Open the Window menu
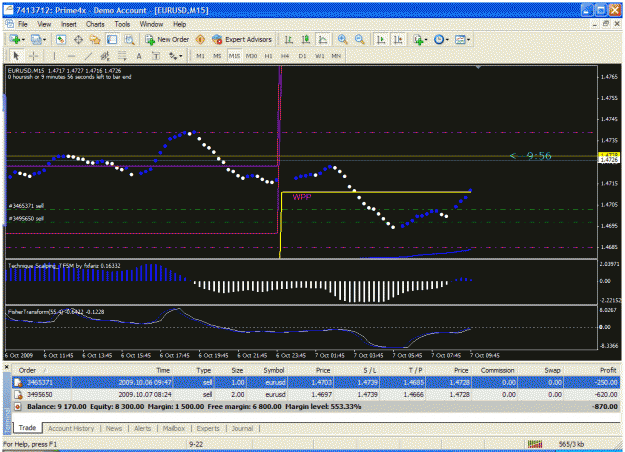The height and width of the screenshot is (452, 625). pos(151,24)
